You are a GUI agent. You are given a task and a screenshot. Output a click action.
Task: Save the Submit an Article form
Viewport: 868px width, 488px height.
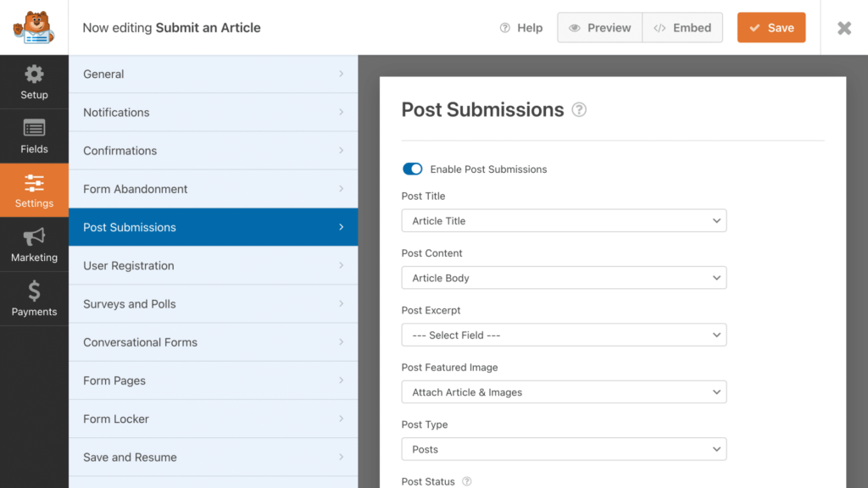tap(771, 27)
